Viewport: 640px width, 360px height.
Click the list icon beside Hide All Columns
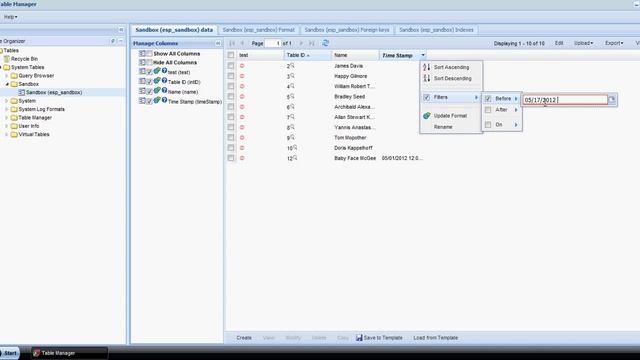coord(142,62)
